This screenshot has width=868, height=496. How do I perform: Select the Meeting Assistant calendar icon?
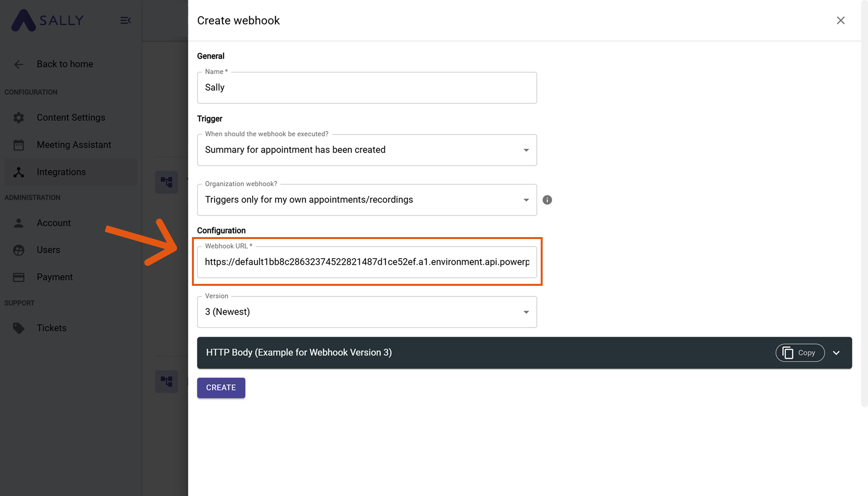[18, 144]
